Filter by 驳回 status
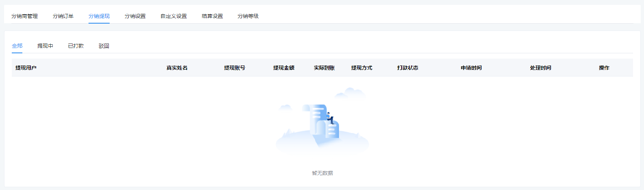This screenshot has height=190, width=644. pyautogui.click(x=104, y=46)
